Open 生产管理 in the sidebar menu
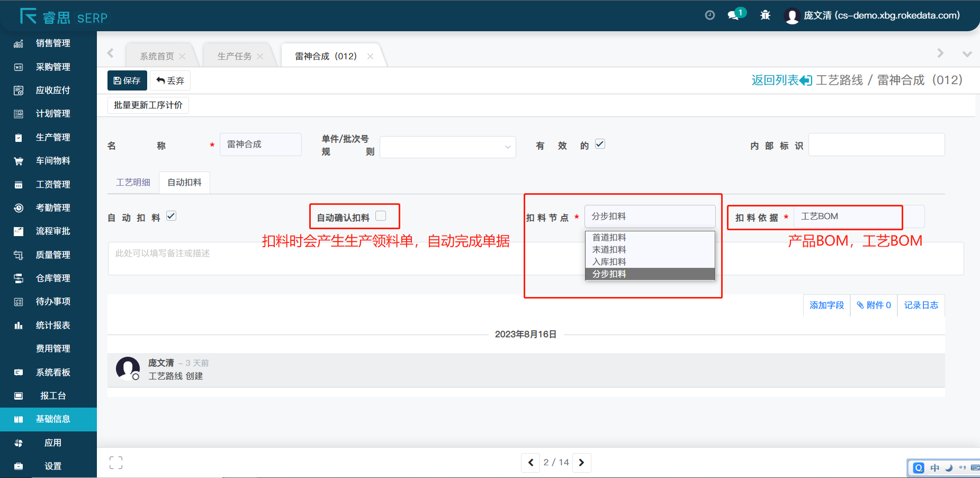 tap(52, 137)
